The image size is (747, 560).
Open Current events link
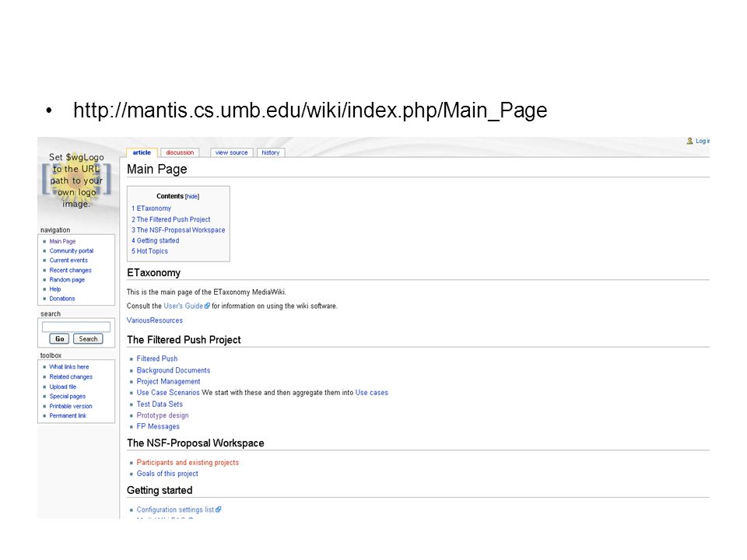tap(68, 261)
